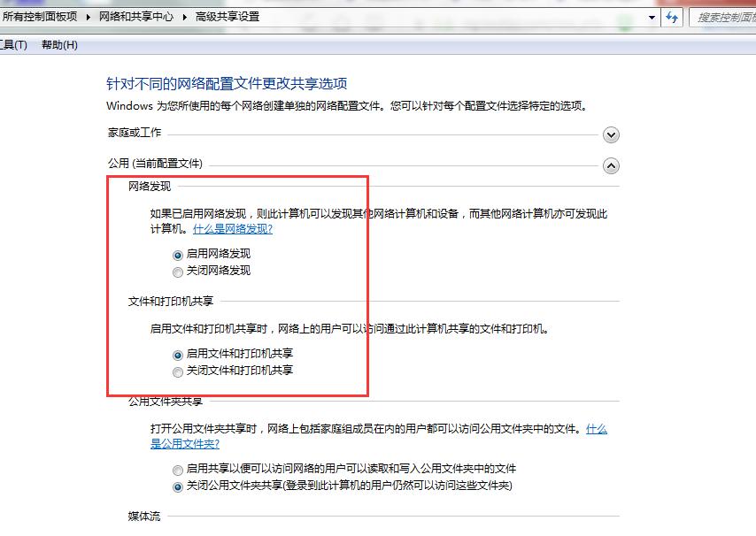
Task: Enable public folder sharing for network users
Action: tap(177, 469)
